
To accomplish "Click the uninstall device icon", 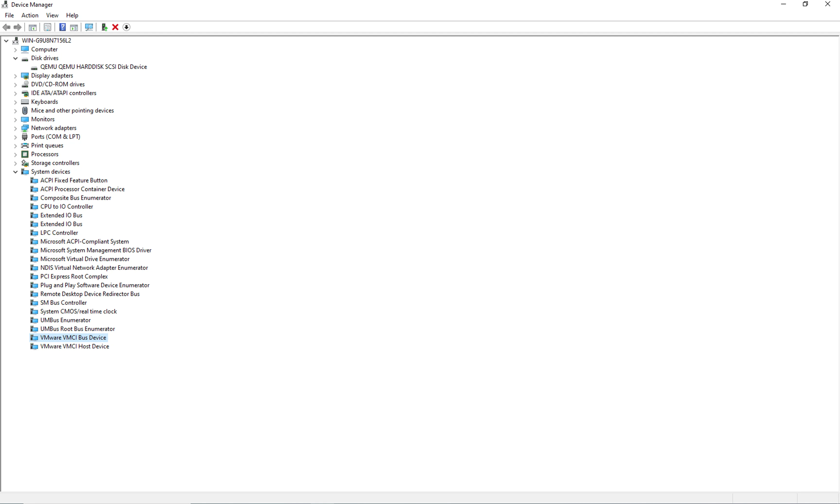I will 115,27.
